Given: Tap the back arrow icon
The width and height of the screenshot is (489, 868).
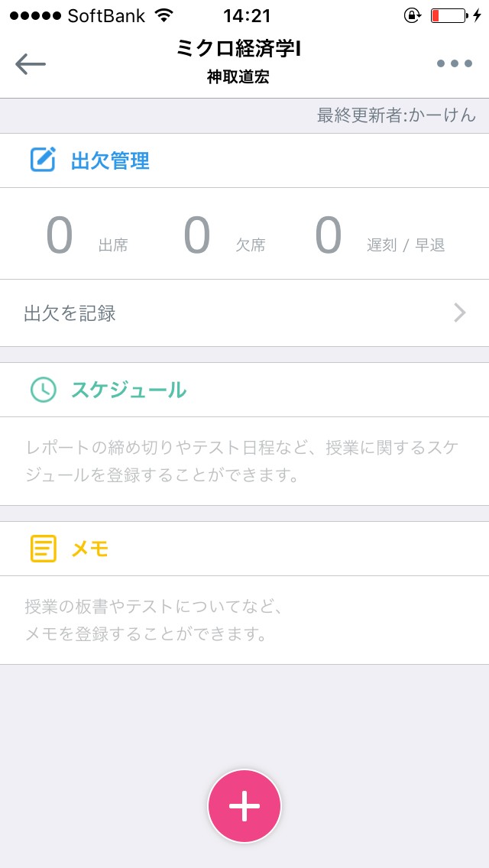Looking at the screenshot, I should pos(31,63).
